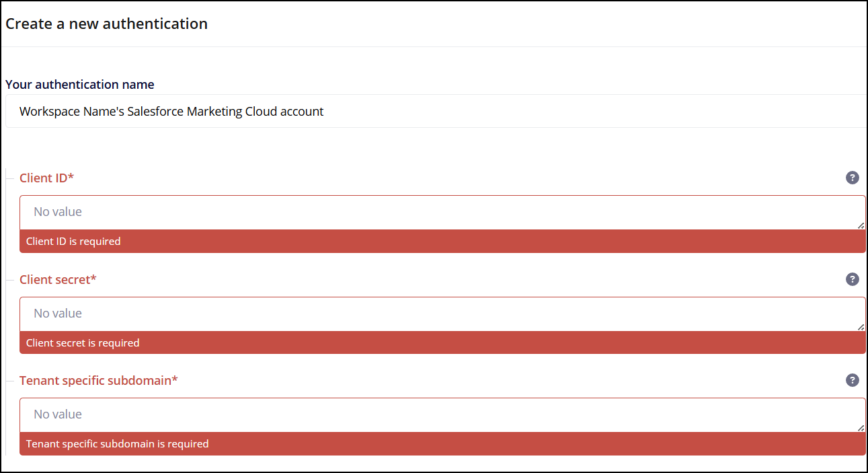
Task: Open help icon for Client ID
Action: [852, 178]
